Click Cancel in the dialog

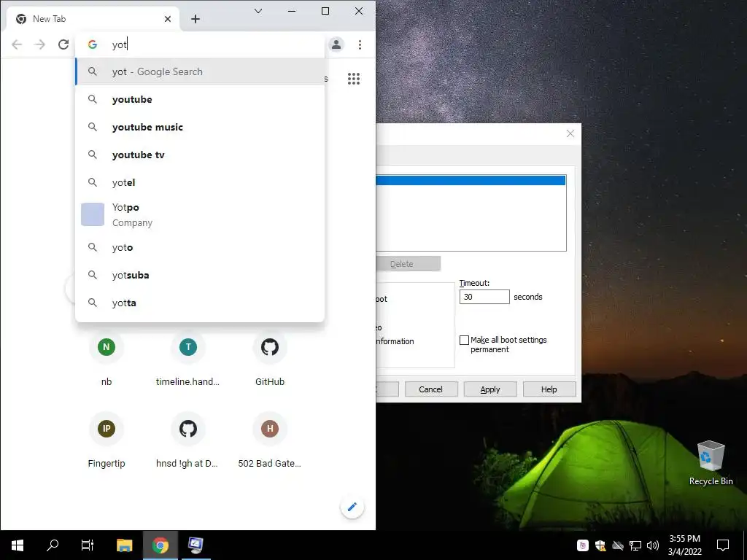(x=431, y=389)
